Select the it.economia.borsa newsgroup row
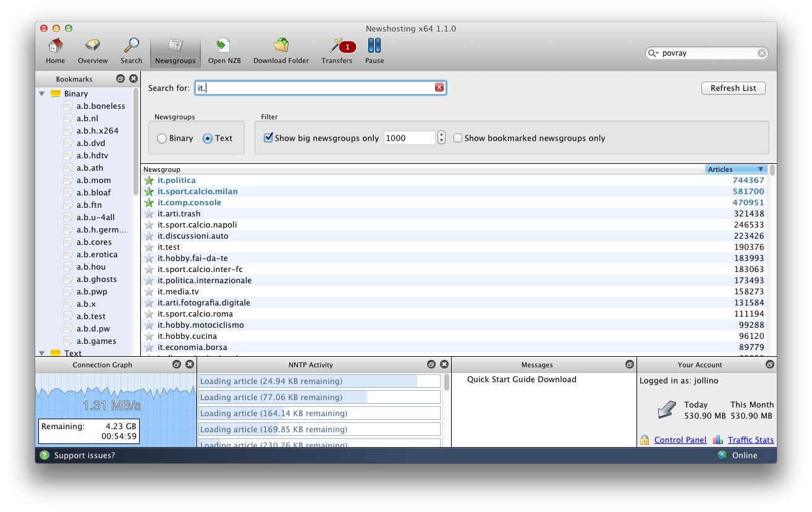The width and height of the screenshot is (812, 512). coord(454,348)
